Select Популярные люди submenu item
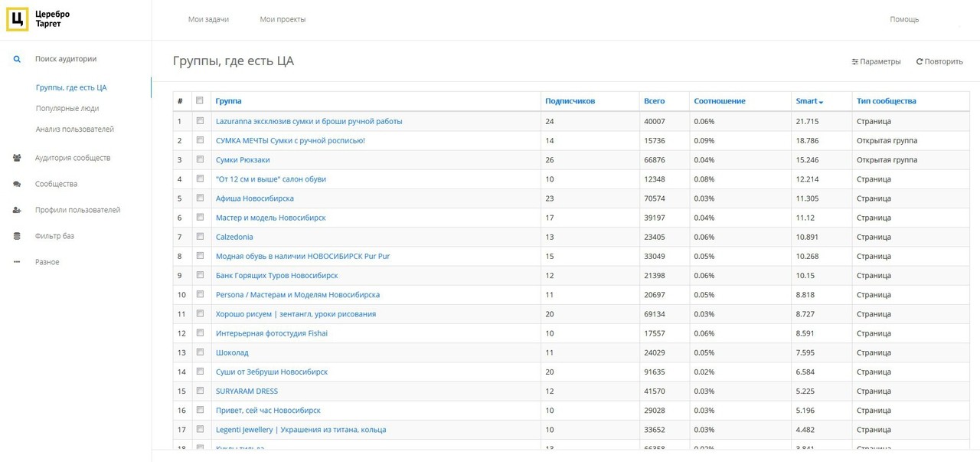 pos(67,108)
